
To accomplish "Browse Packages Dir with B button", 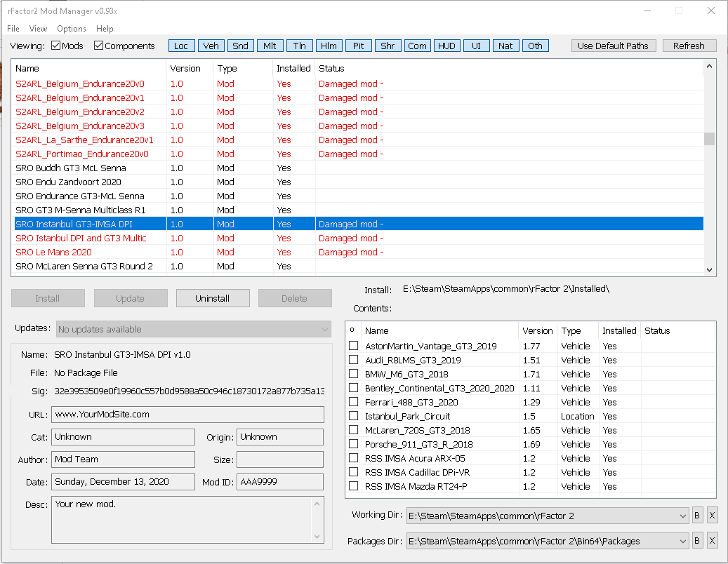I will [697, 540].
